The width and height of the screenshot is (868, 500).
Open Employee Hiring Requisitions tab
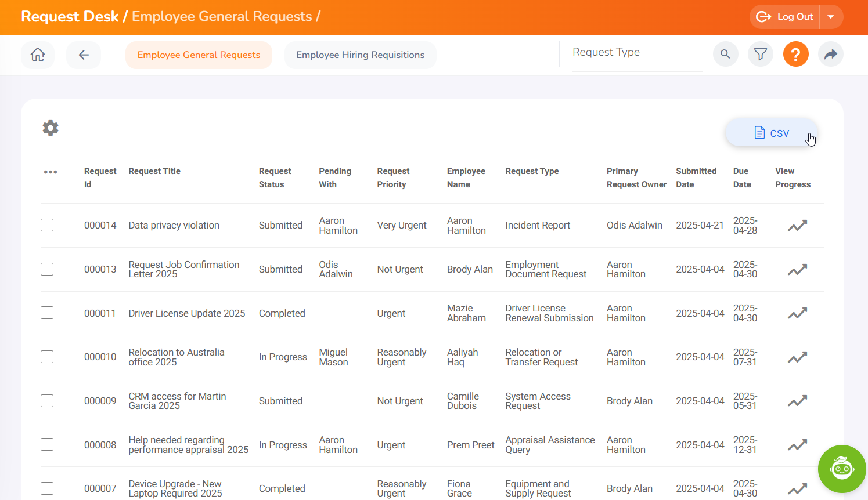(360, 55)
